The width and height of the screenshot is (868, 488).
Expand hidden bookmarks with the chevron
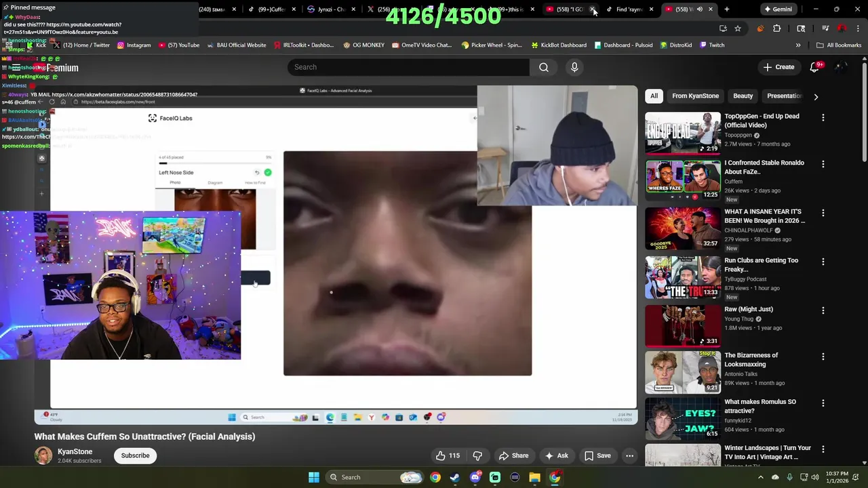(x=798, y=45)
